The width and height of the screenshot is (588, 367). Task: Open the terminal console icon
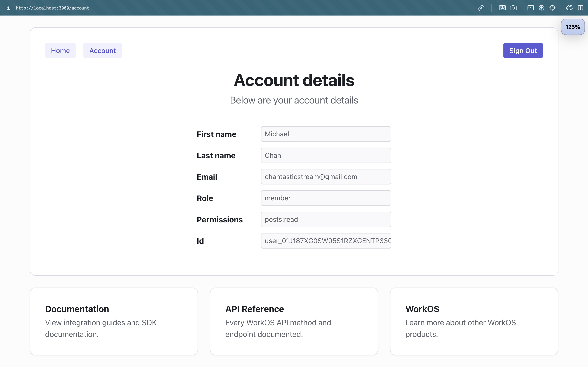click(x=530, y=8)
